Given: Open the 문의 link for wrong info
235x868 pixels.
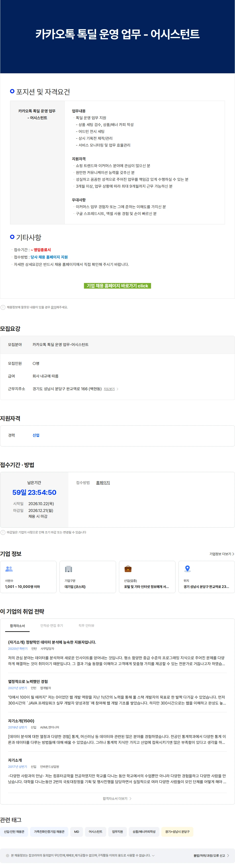Looking at the screenshot, I should (x=53, y=307).
